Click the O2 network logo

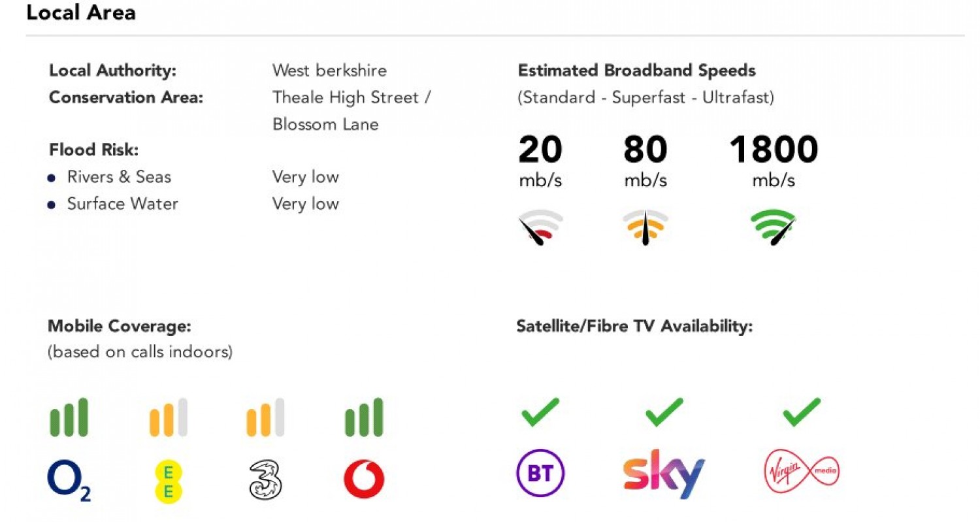69,481
